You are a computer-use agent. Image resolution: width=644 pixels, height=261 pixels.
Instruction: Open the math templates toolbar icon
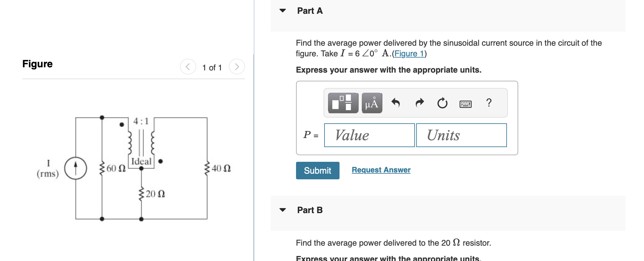pos(342,103)
